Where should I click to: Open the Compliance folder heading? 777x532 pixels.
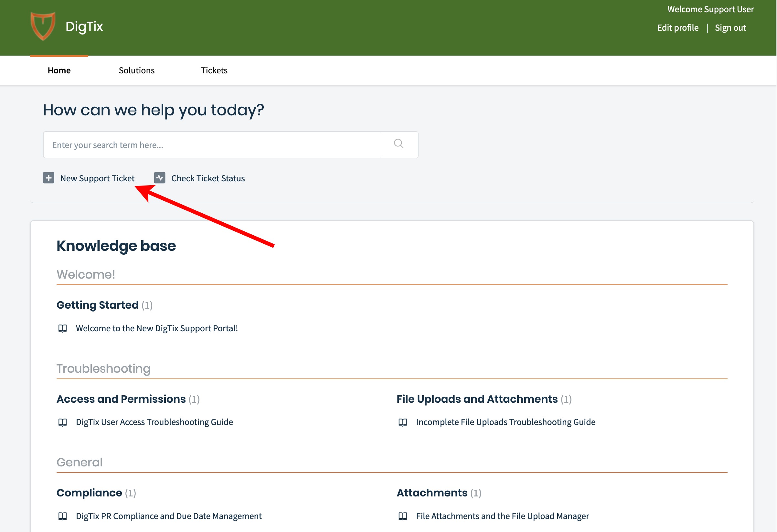point(89,493)
